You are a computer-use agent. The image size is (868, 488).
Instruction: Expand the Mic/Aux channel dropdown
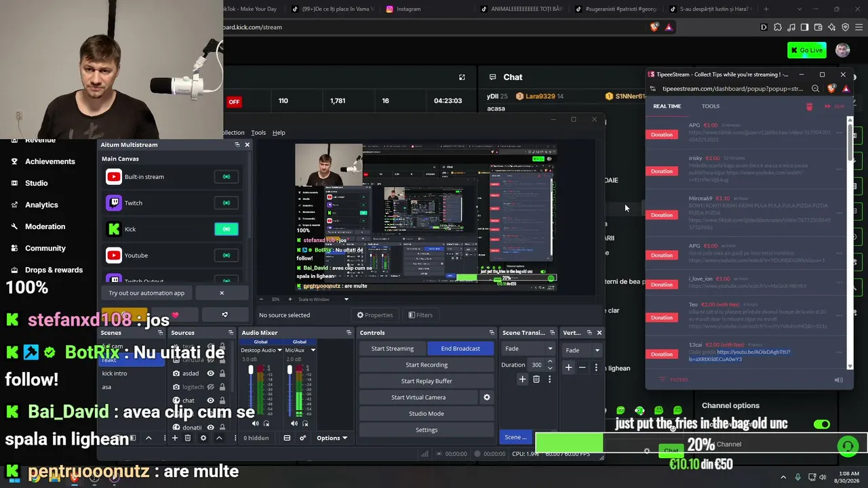[x=313, y=350]
